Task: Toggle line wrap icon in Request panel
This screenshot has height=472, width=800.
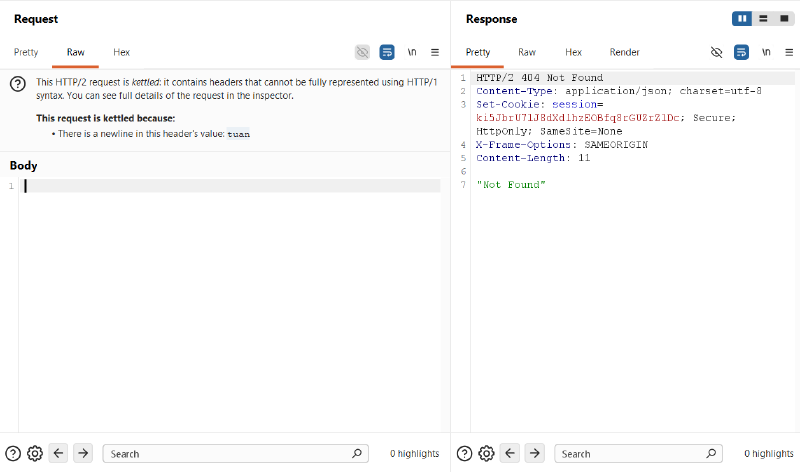Action: click(387, 52)
